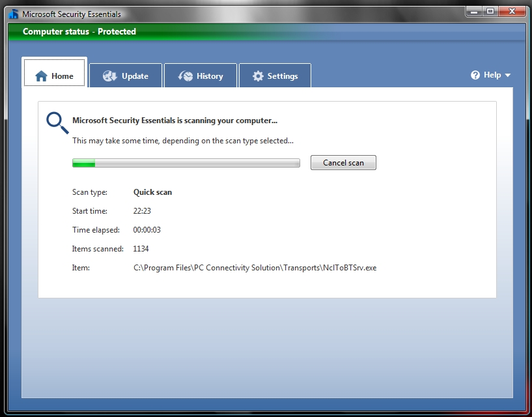Screen dimensions: 532x417
Task: Click the Update tab globe icon
Action: click(109, 76)
